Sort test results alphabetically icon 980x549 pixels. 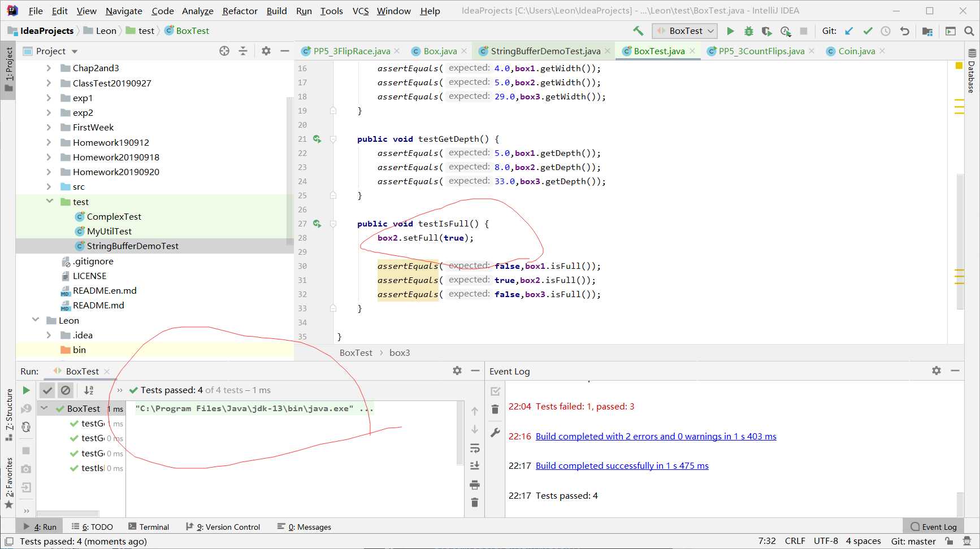[89, 390]
